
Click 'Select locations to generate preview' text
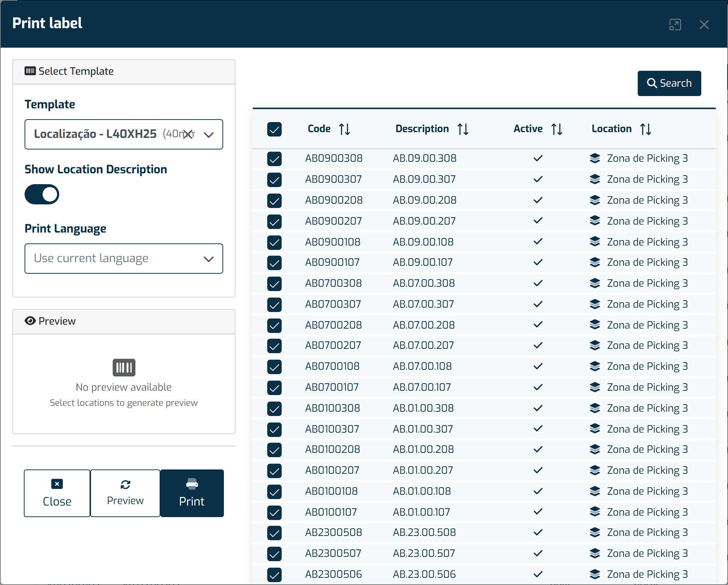coord(123,403)
